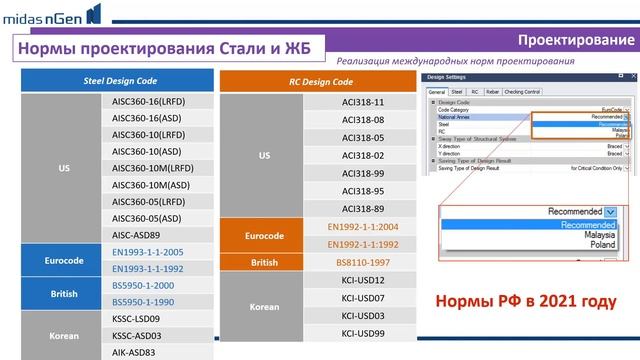Image resolution: width=640 pixels, height=360 pixels.
Task: Select highlighted Recommended option in enlarged inset list
Action: [528, 224]
